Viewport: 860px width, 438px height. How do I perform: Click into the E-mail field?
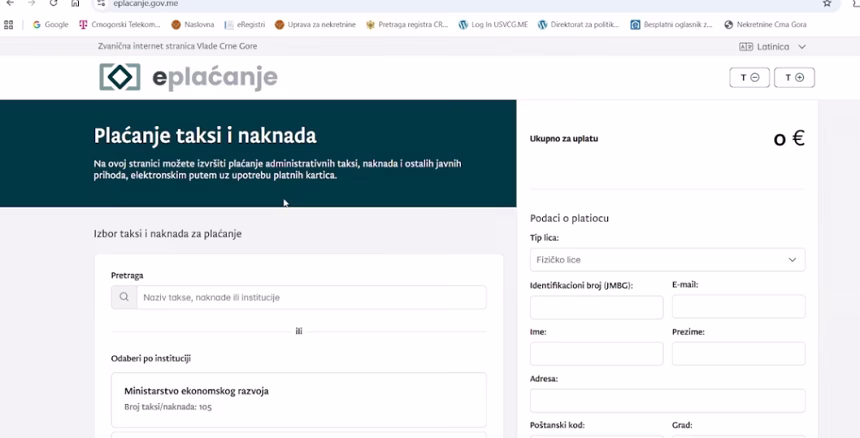click(x=738, y=307)
